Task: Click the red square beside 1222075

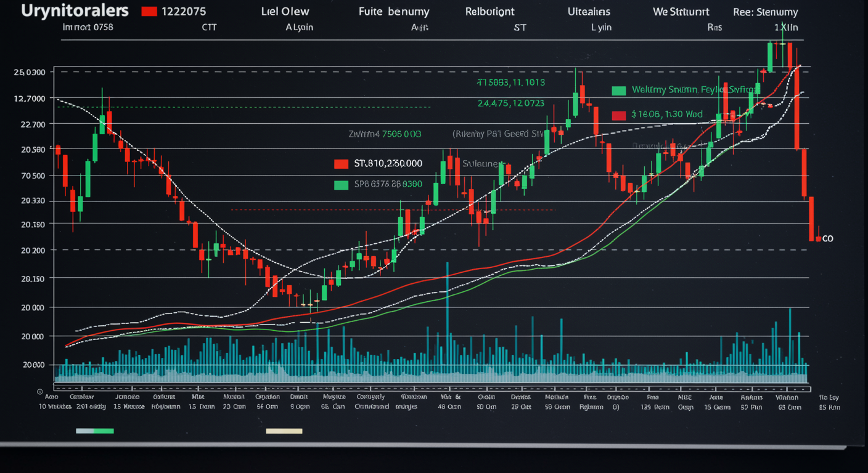Action: 148,11
